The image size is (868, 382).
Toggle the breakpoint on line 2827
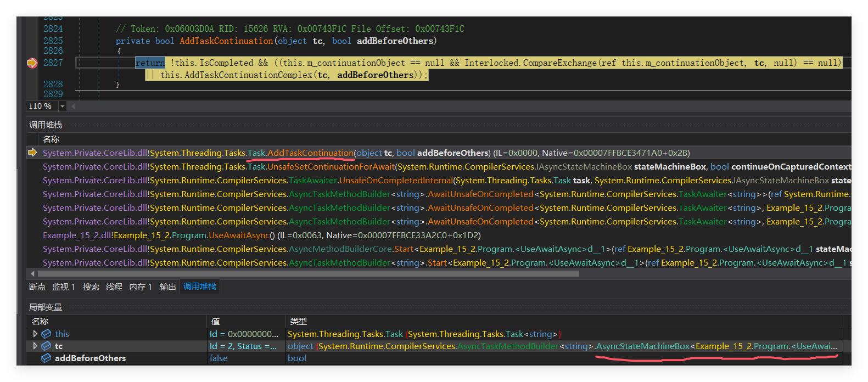click(32, 63)
